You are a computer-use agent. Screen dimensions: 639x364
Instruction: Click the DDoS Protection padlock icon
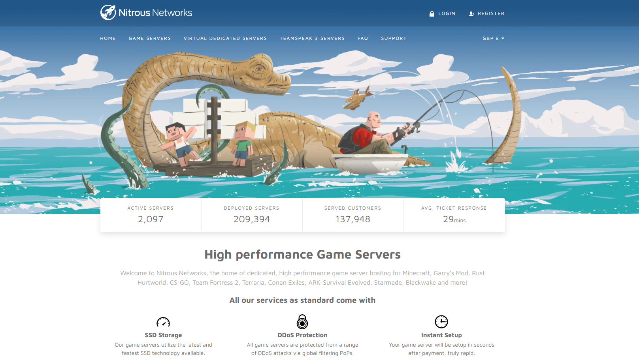(303, 322)
